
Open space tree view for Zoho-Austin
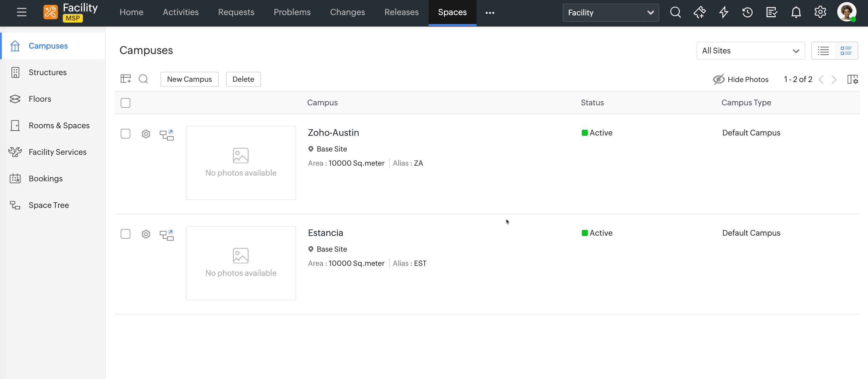point(166,134)
